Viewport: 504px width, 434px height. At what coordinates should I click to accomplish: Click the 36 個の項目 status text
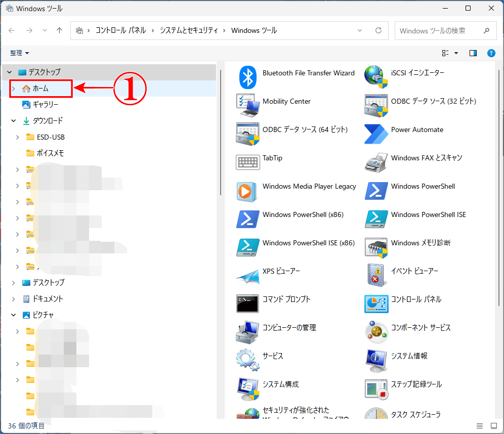pos(26,426)
